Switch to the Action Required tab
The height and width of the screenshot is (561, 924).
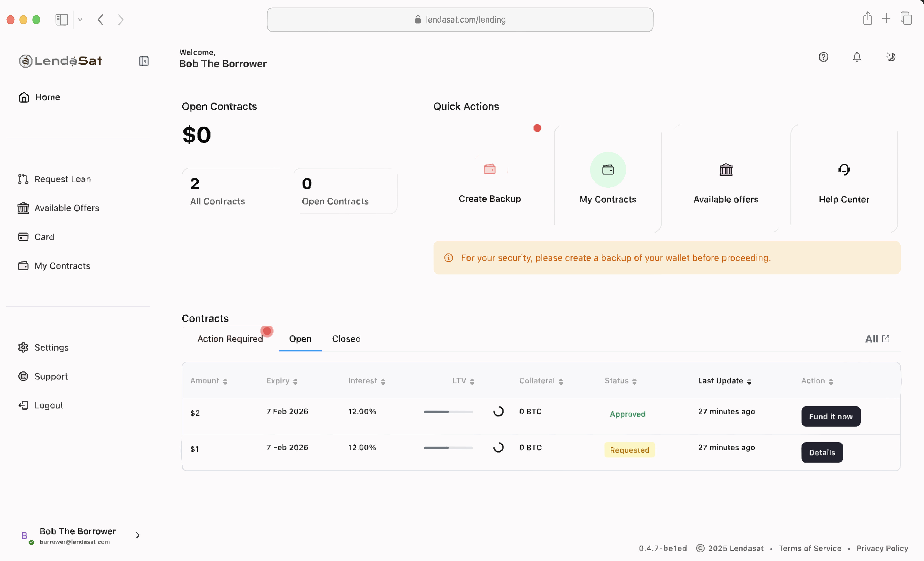tap(230, 339)
